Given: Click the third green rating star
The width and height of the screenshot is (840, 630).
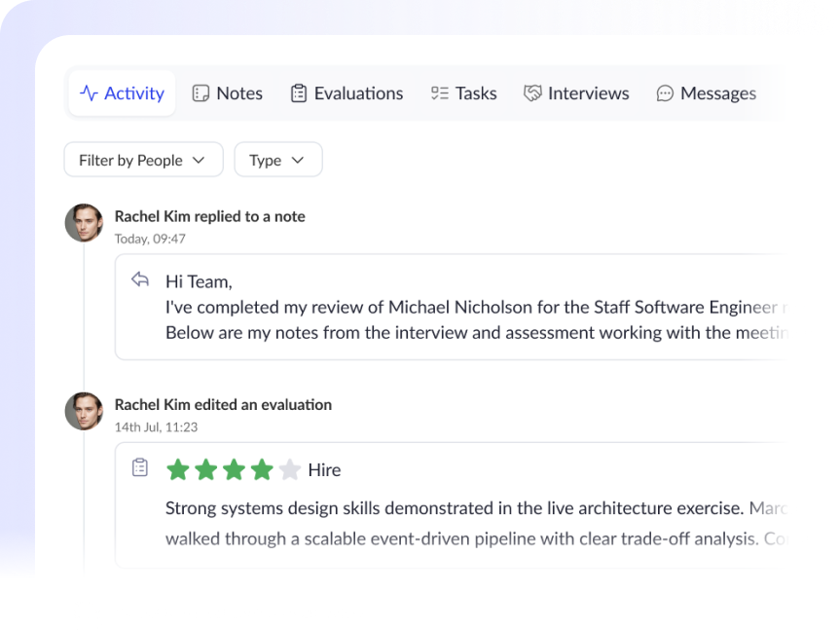Looking at the screenshot, I should 235,469.
